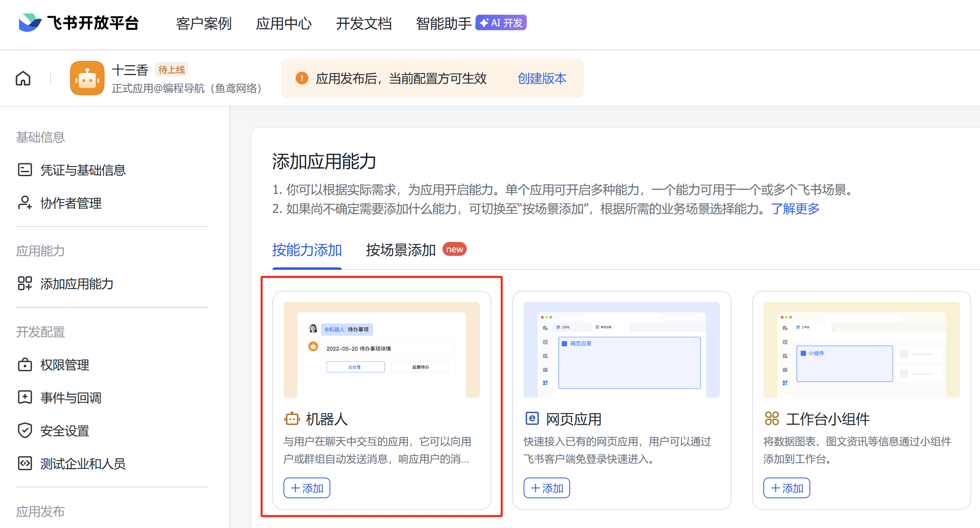Click 添加 button under 网页应用 card
The width and height of the screenshot is (980, 528).
[x=547, y=488]
